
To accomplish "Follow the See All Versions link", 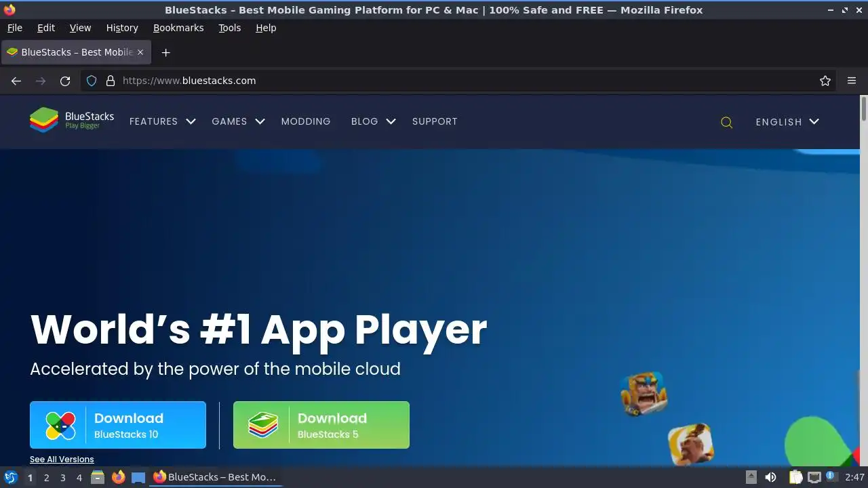I will 62,460.
